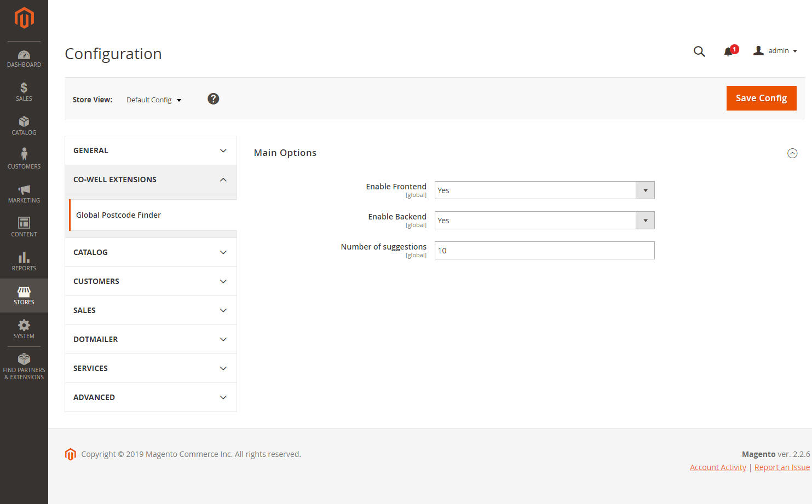
Task: Click the Save Config button
Action: [761, 99]
